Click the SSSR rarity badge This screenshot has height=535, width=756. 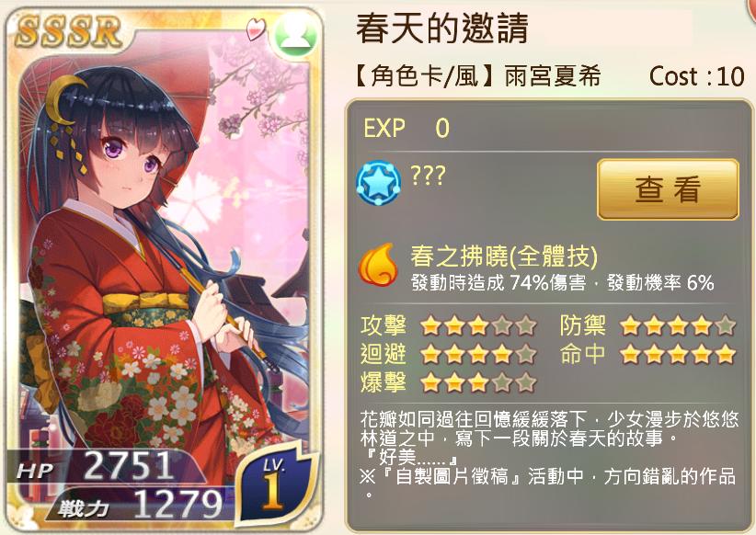(x=68, y=32)
